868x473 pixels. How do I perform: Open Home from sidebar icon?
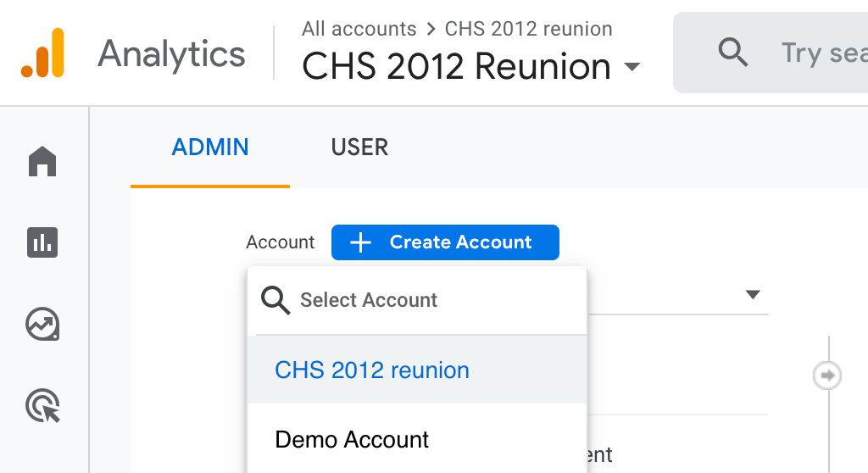42,161
